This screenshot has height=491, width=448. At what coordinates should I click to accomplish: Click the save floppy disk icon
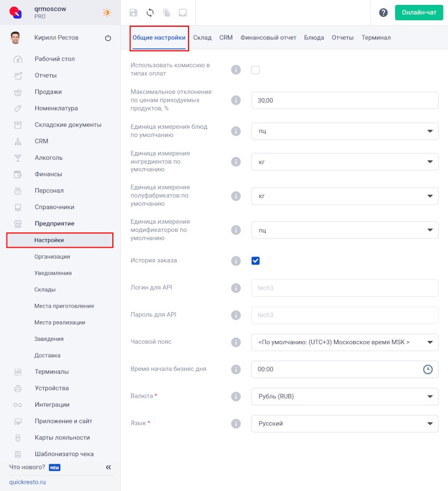[134, 13]
